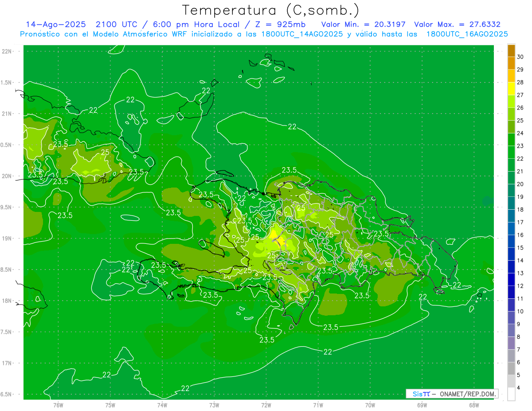Image resolution: width=532 pixels, height=411 pixels.
Task: Click the '68W' longitude axis label
Action: click(x=474, y=405)
